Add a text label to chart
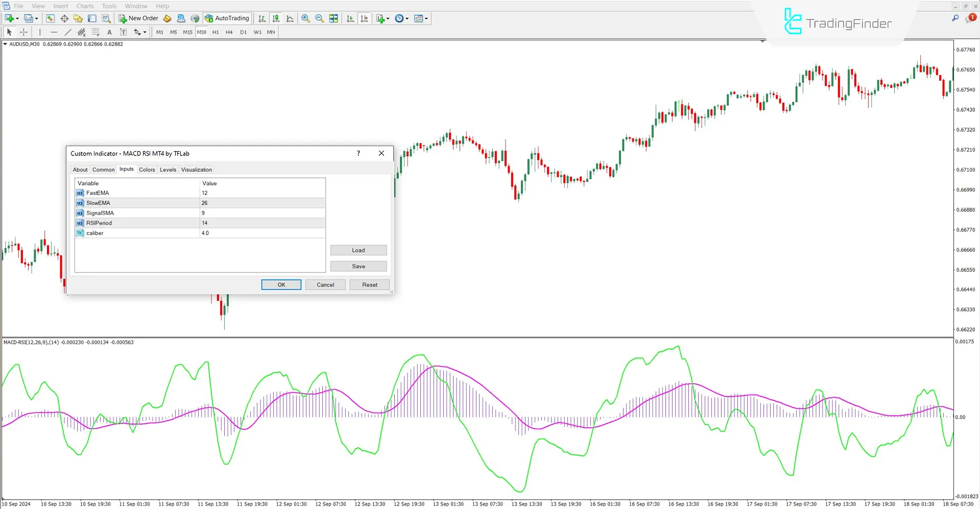This screenshot has width=980, height=509. [x=123, y=32]
